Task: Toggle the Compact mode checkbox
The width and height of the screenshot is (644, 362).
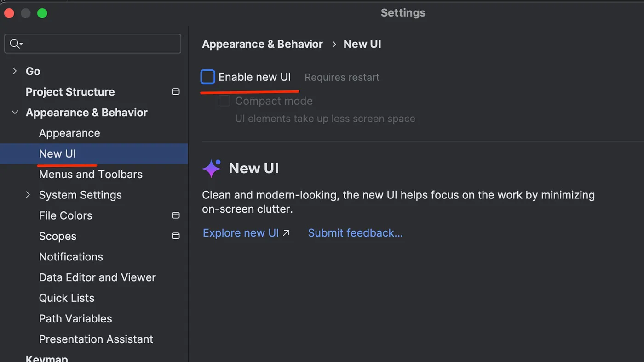Action: pos(224,101)
